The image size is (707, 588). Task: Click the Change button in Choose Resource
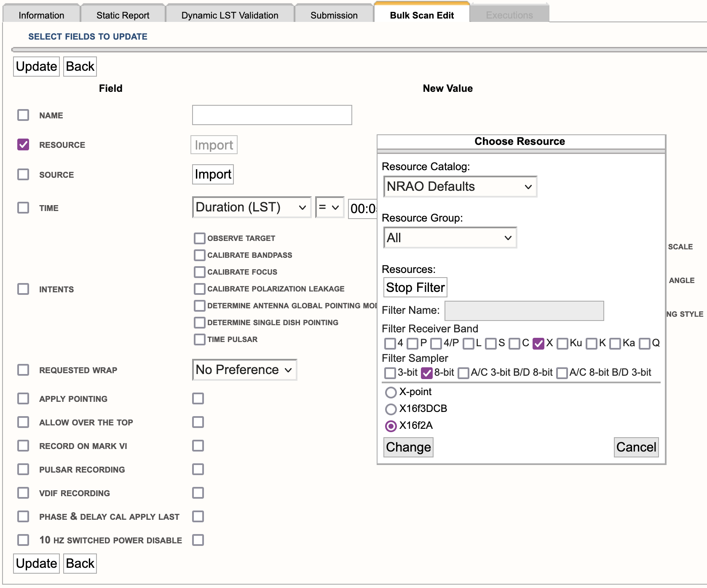(x=408, y=447)
